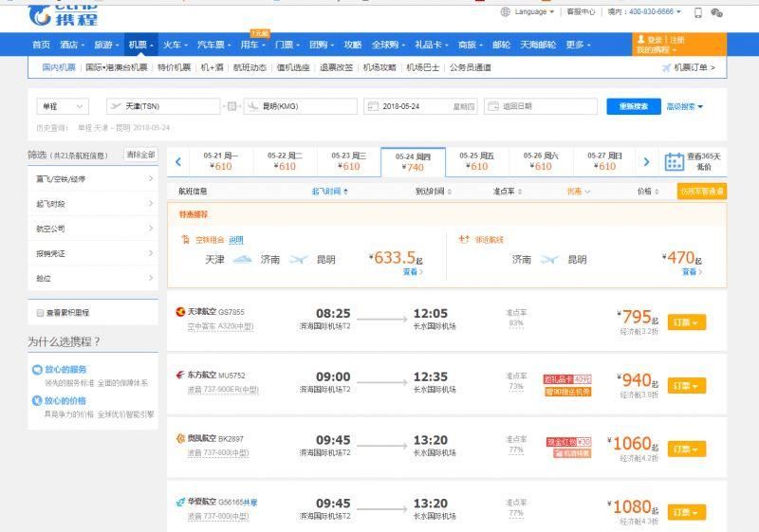Expand 航空公司 filter
Viewport: 759px width, 532px height.
point(93,229)
